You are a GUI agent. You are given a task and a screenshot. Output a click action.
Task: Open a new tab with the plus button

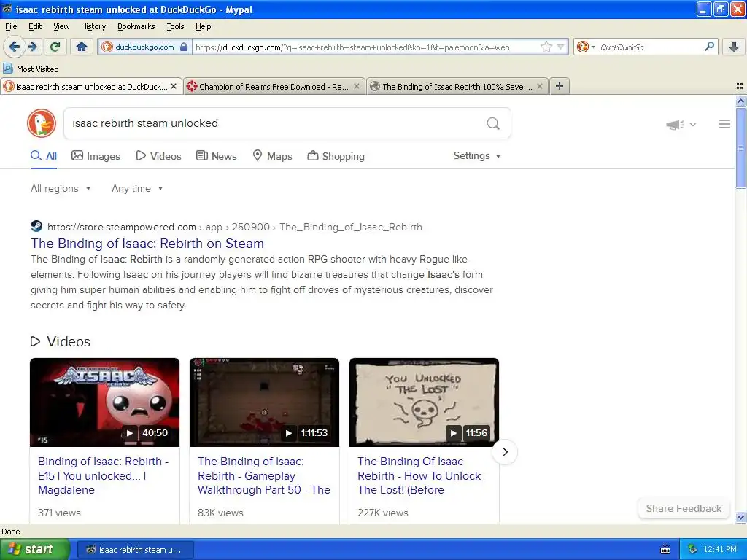pyautogui.click(x=560, y=86)
